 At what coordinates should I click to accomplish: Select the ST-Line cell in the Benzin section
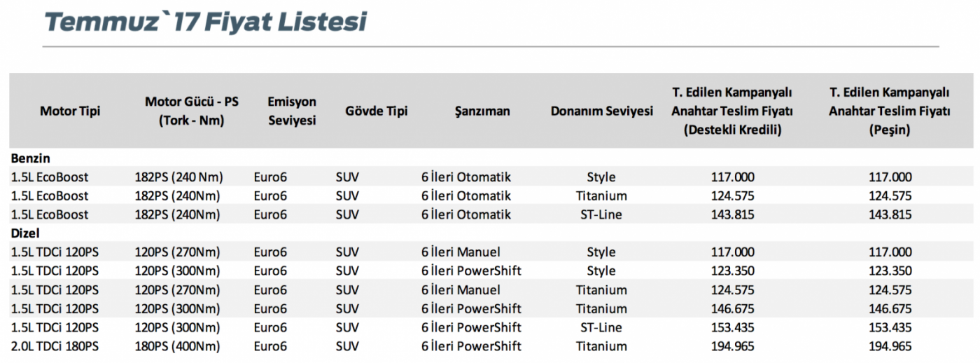601,214
